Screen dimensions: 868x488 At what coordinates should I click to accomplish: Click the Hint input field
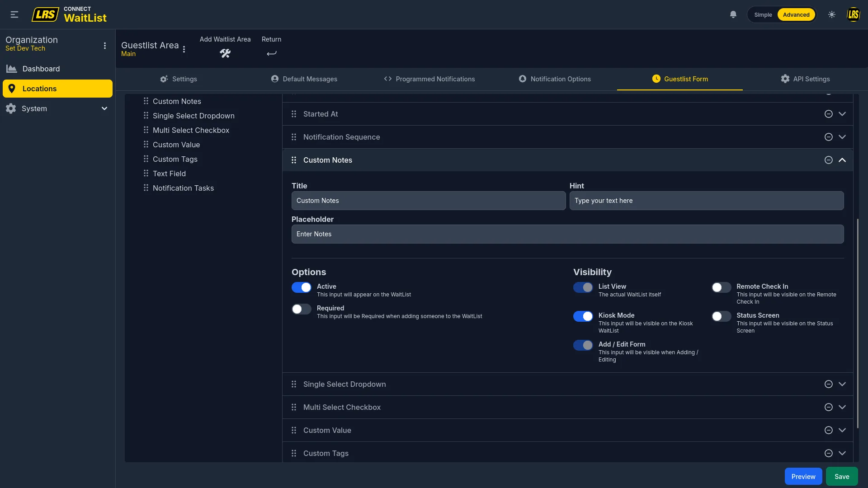pyautogui.click(x=707, y=201)
